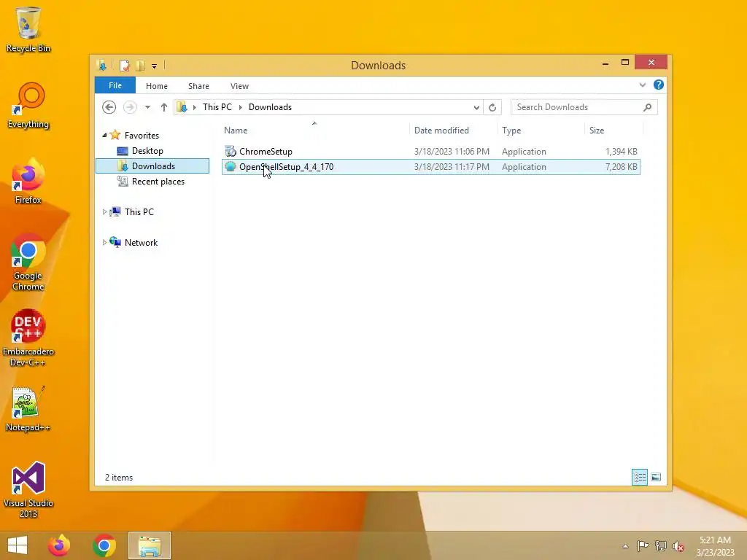Viewport: 747px width, 560px height.
Task: Click This PC in the address bar
Action: pos(217,107)
